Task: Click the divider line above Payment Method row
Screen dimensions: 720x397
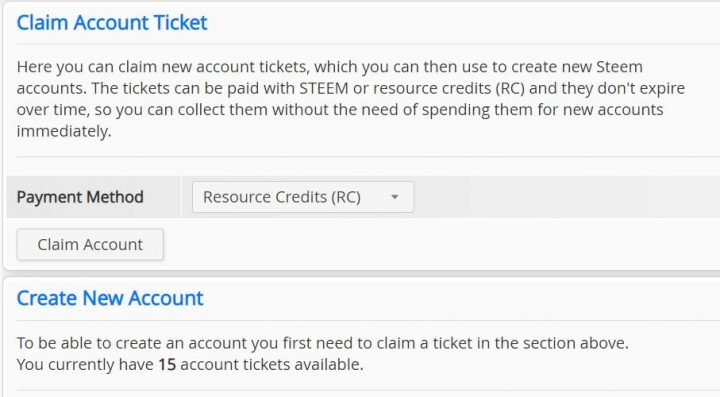Action: (x=368, y=157)
